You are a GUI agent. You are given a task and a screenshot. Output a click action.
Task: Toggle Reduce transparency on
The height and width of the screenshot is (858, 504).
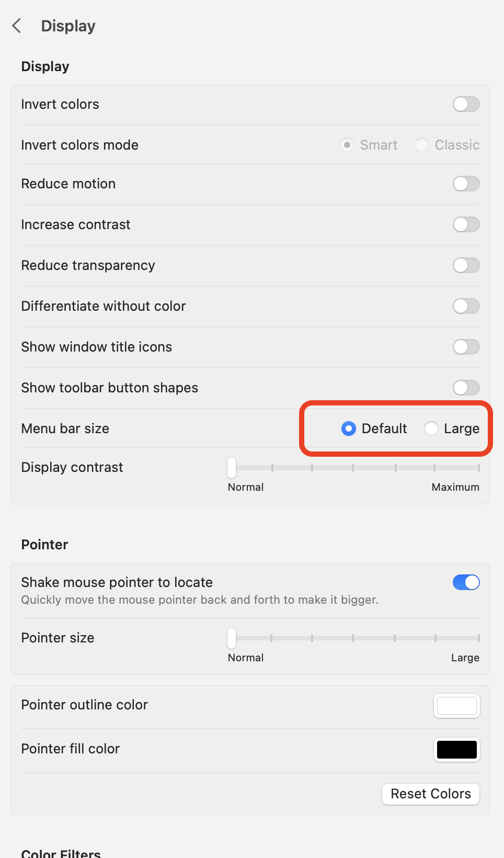(465, 265)
